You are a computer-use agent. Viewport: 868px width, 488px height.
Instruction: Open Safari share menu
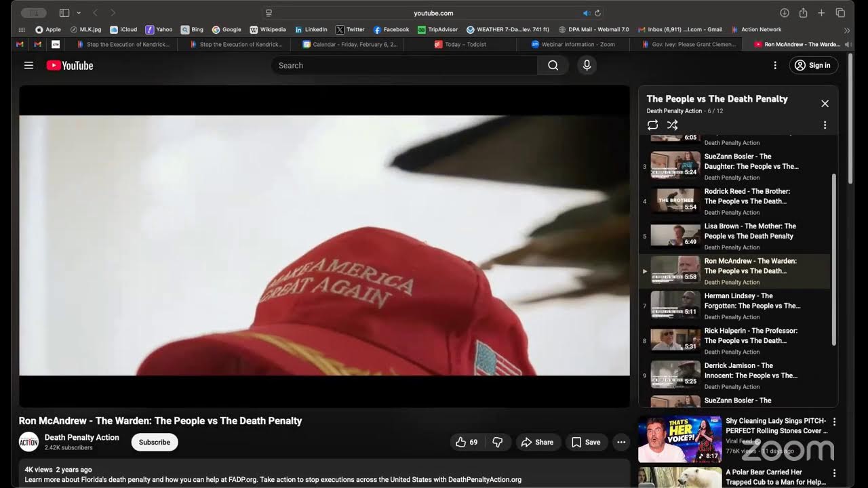803,13
